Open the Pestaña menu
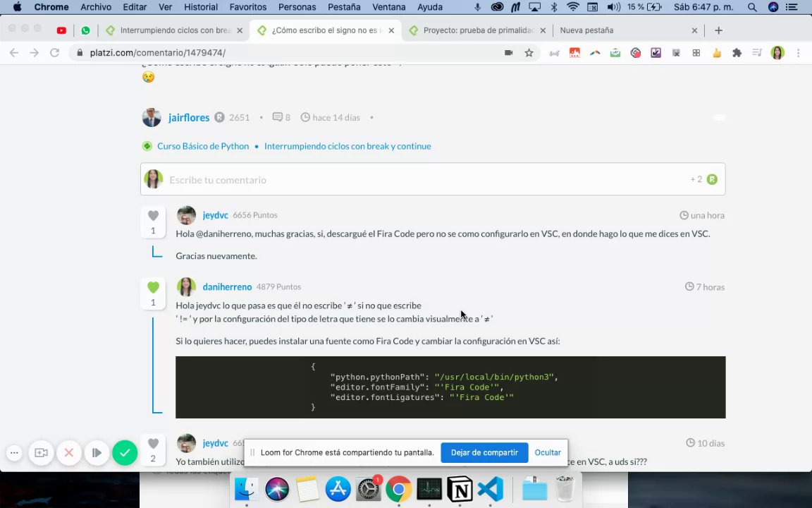Image resolution: width=812 pixels, height=508 pixels. coord(344,7)
